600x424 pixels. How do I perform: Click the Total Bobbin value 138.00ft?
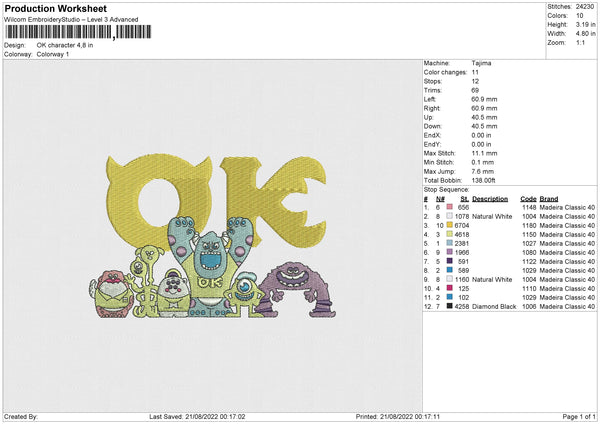(x=483, y=180)
